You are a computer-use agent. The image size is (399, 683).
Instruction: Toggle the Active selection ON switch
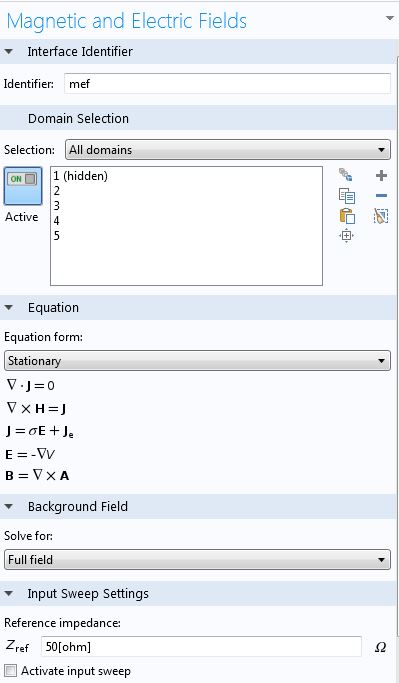[23, 186]
